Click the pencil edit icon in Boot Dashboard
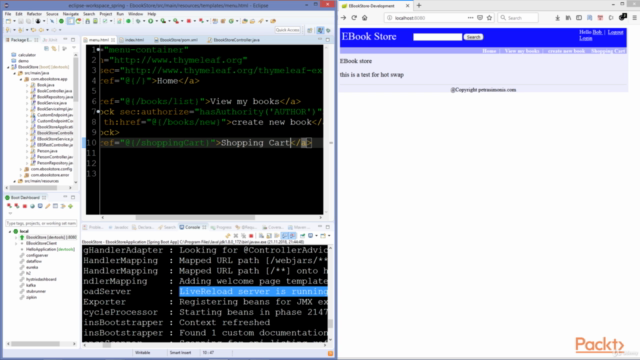Viewport: 640px width, 360px height. [48, 207]
